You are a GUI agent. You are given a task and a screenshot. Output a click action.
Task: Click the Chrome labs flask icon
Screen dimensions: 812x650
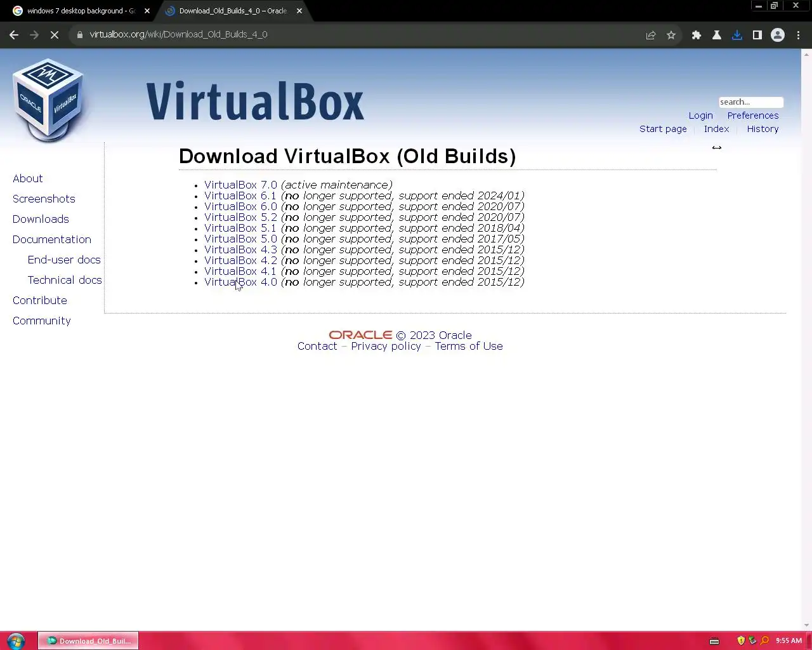tap(717, 35)
